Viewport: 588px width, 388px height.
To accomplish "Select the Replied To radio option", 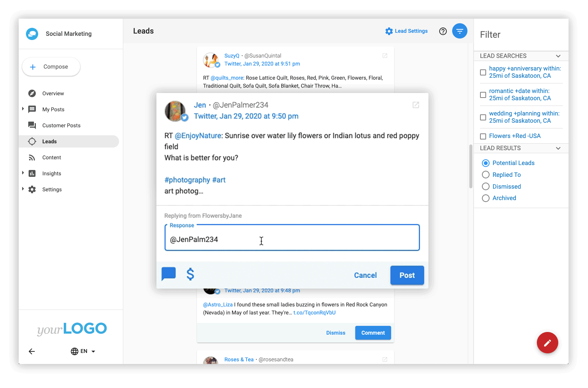I will 486,175.
